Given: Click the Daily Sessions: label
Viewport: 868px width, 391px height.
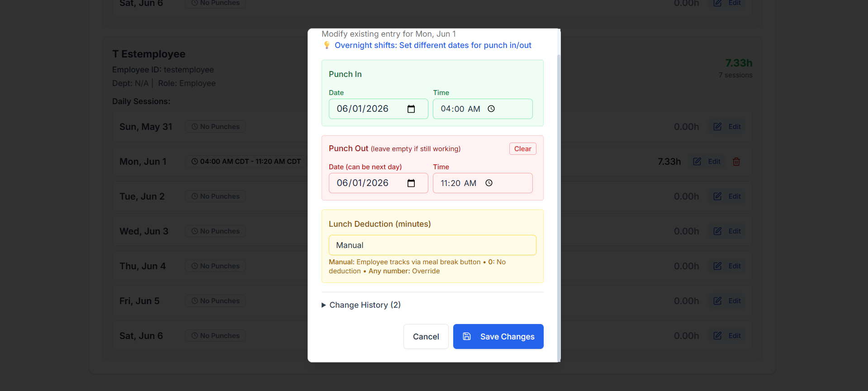Looking at the screenshot, I should (x=141, y=101).
